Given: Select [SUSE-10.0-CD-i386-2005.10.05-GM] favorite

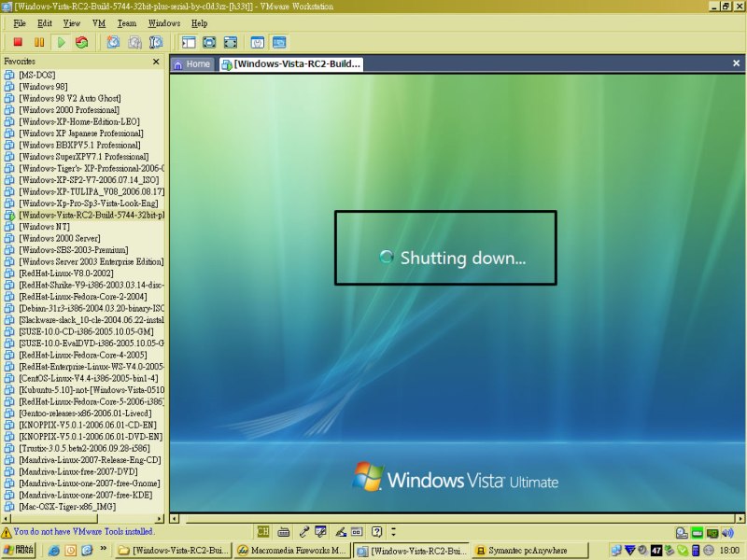Looking at the screenshot, I should (86, 331).
